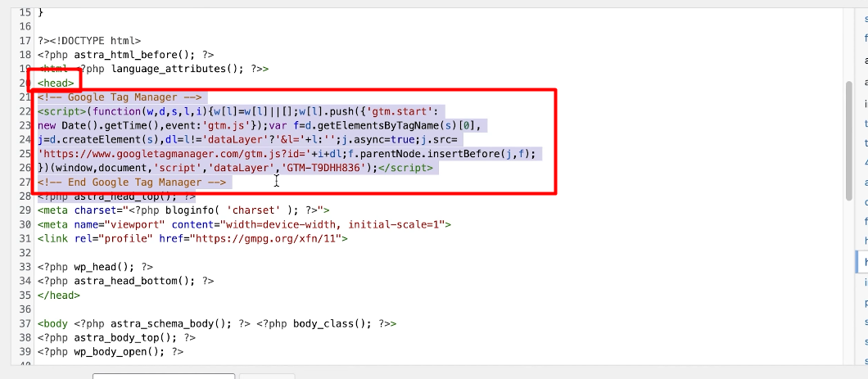The width and height of the screenshot is (868, 379).
Task: Click the closing </head> tag
Action: (58, 295)
